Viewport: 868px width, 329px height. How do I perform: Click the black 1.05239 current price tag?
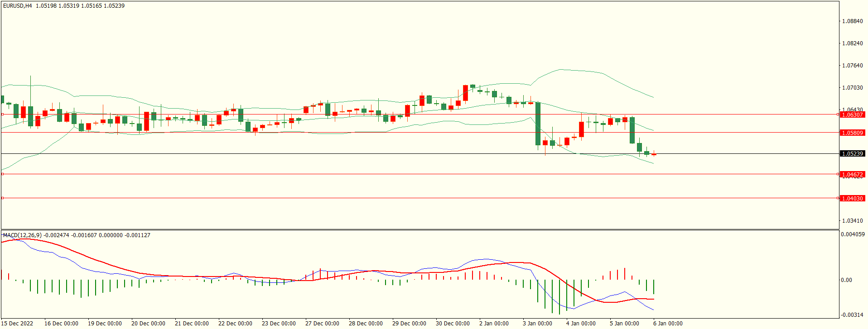pyautogui.click(x=853, y=154)
